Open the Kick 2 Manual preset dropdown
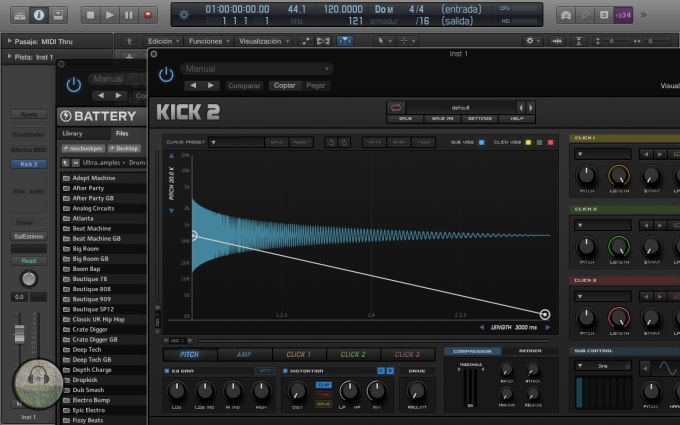This screenshot has height=425, width=680. pos(258,69)
